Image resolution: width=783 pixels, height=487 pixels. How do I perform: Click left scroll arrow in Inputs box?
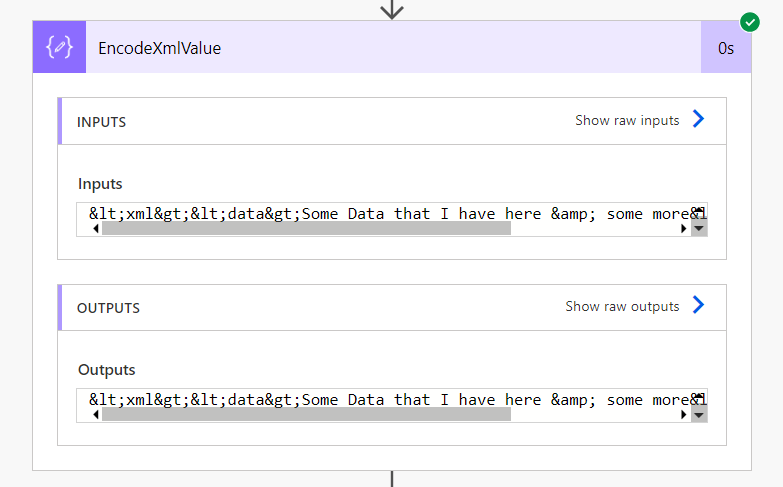(96, 229)
